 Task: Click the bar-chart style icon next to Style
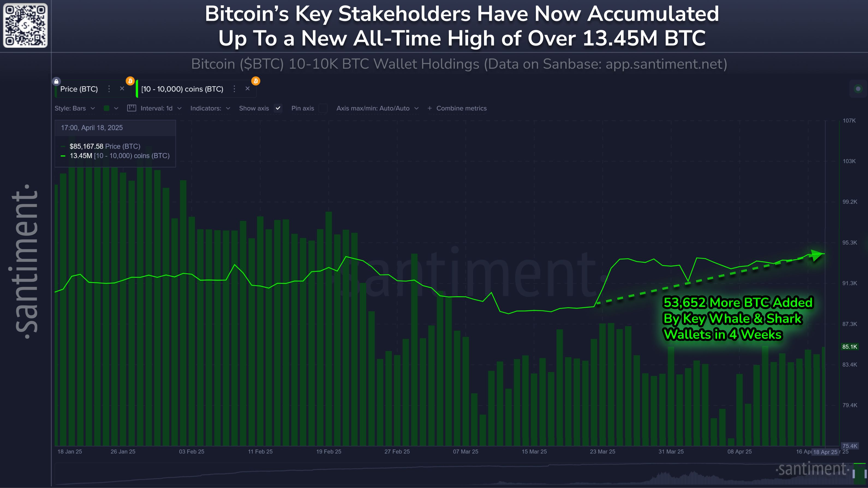click(x=132, y=109)
